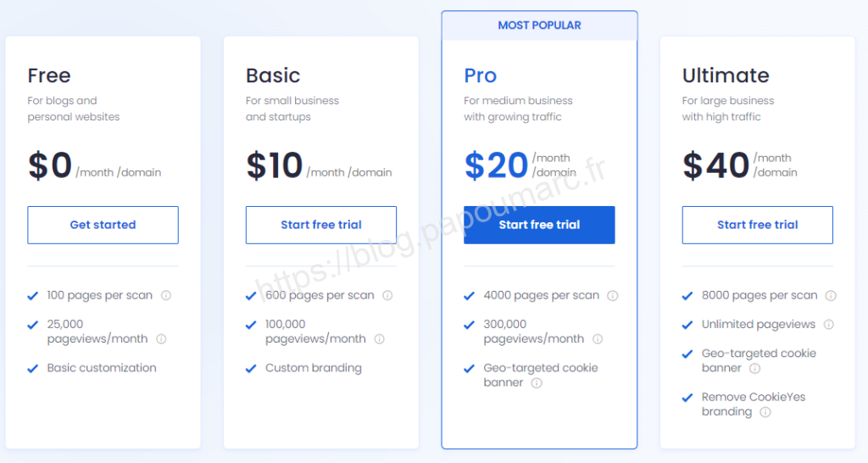868x463 pixels.
Task: Start free trial for the Pro plan
Action: click(539, 225)
